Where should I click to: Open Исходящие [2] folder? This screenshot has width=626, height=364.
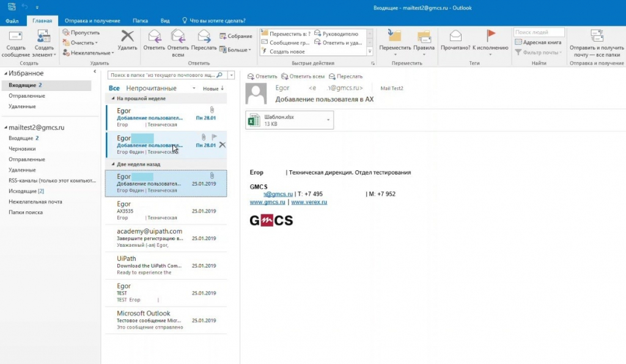point(26,191)
